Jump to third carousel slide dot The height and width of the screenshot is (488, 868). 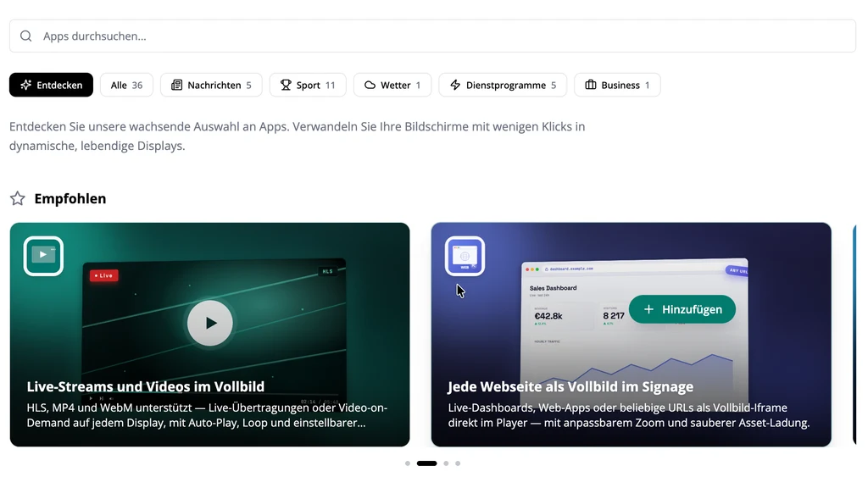pos(446,463)
